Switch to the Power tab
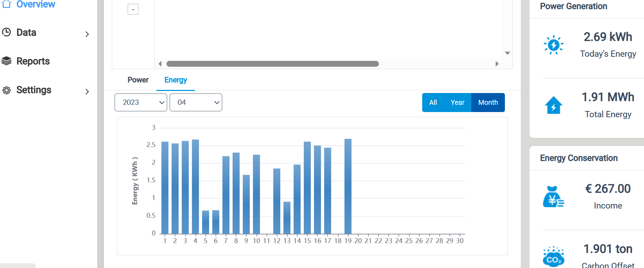Viewport: 644px width, 268px height. coord(138,80)
